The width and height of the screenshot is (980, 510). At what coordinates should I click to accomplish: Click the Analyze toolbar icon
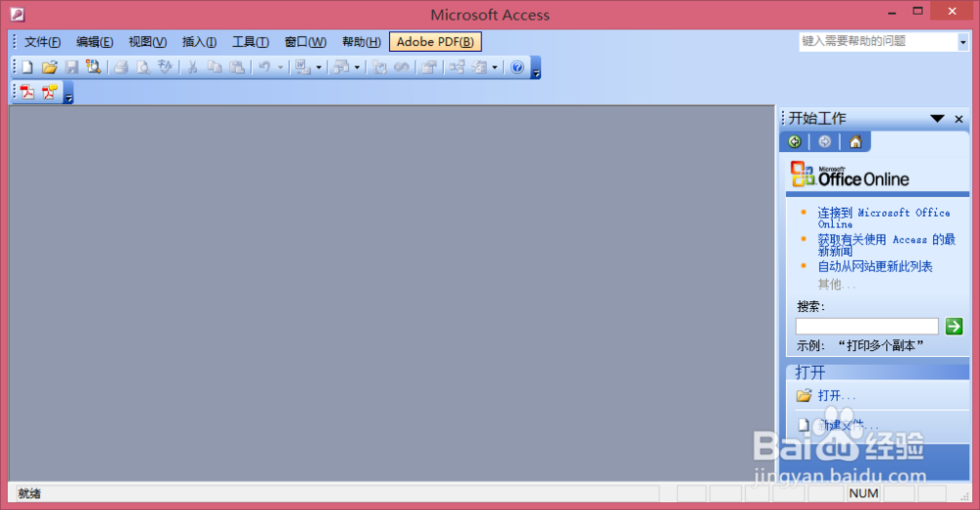[x=342, y=67]
